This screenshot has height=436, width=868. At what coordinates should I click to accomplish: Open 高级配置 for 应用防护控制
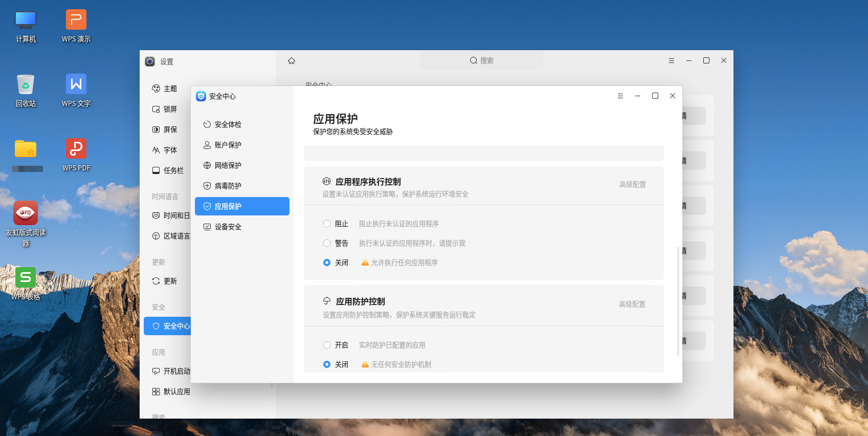(632, 304)
